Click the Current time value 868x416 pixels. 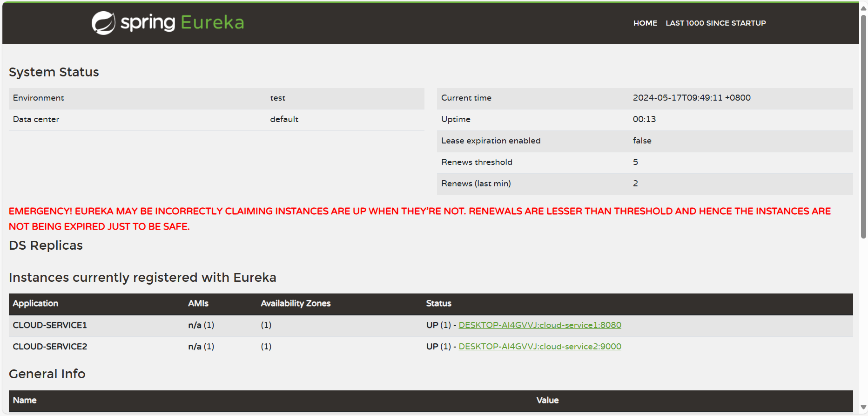coord(692,98)
